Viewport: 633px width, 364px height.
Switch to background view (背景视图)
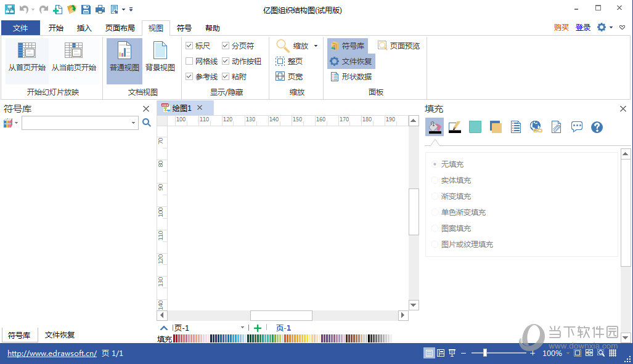(x=160, y=57)
